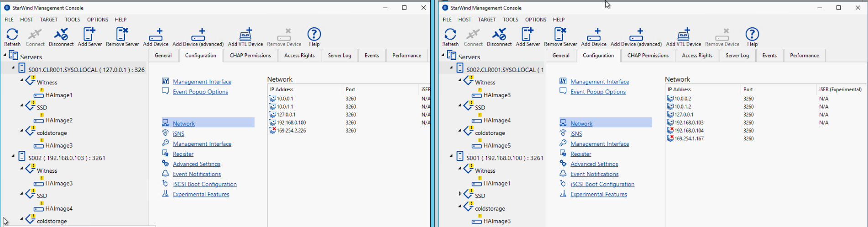The height and width of the screenshot is (227, 868).
Task: Click Add Server icon in right window
Action: tap(528, 37)
